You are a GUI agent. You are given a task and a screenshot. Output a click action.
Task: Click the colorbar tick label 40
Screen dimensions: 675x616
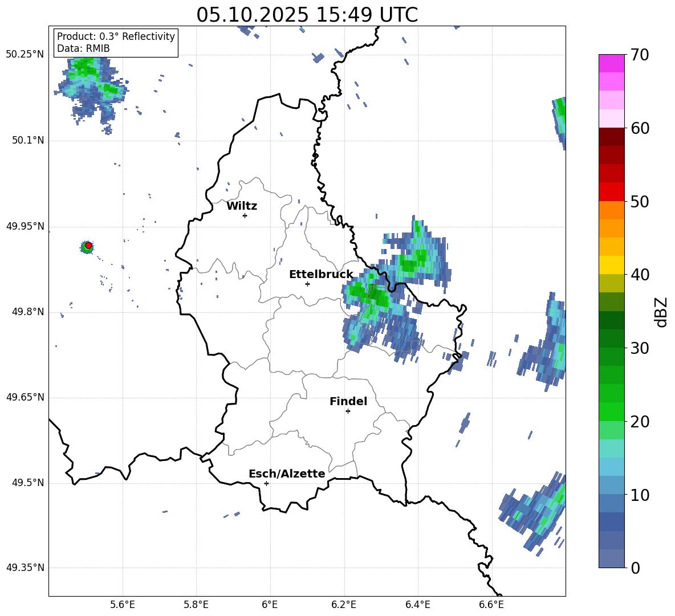coord(640,275)
